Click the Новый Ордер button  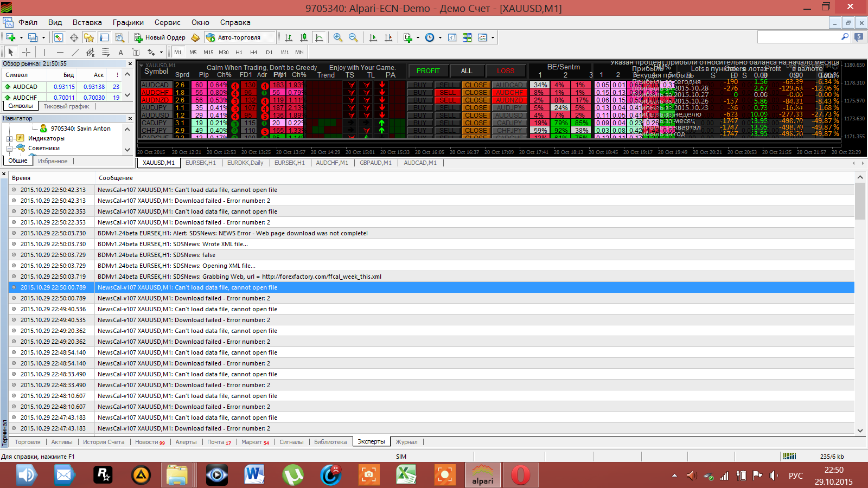pyautogui.click(x=160, y=37)
